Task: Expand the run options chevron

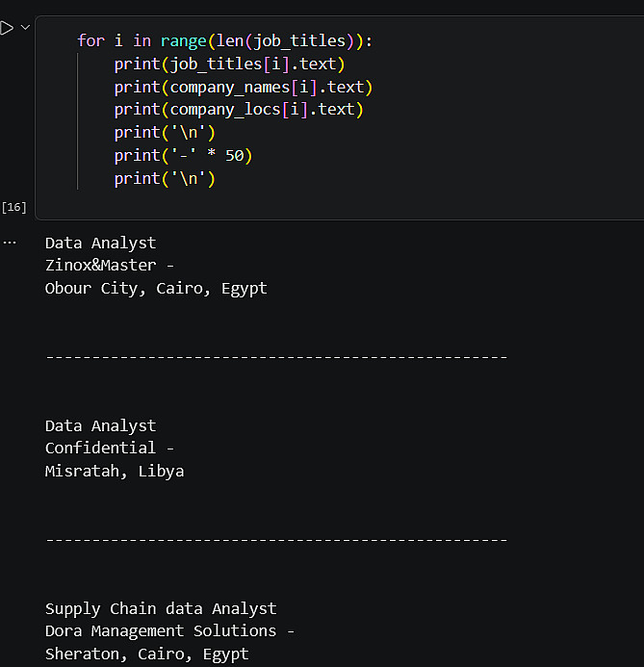Action: [25, 28]
